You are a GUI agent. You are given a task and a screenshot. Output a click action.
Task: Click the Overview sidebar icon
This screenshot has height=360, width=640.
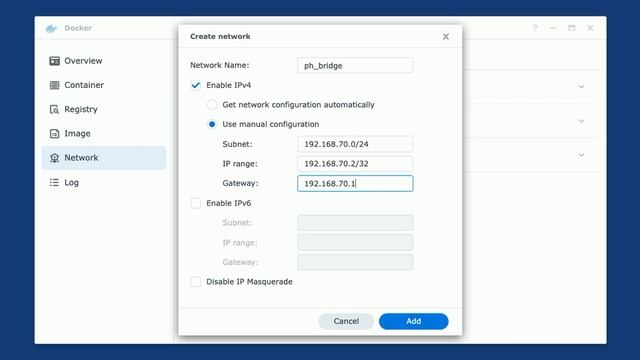pos(54,61)
